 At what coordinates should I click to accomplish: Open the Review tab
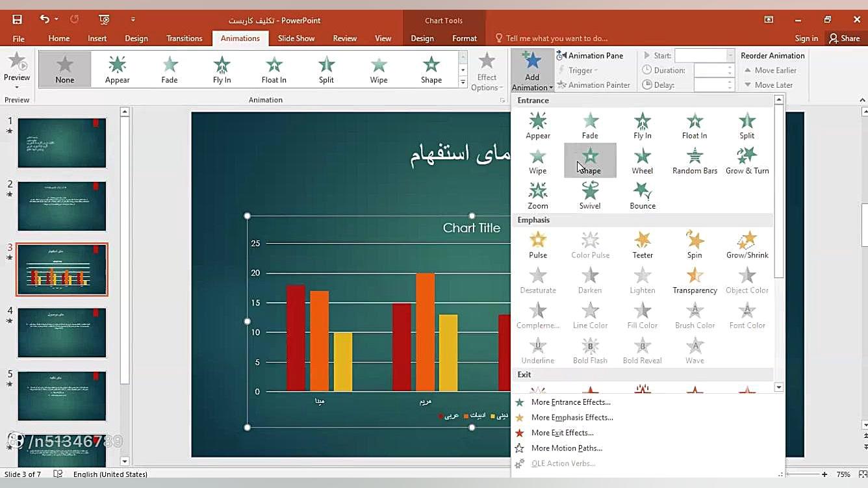345,38
